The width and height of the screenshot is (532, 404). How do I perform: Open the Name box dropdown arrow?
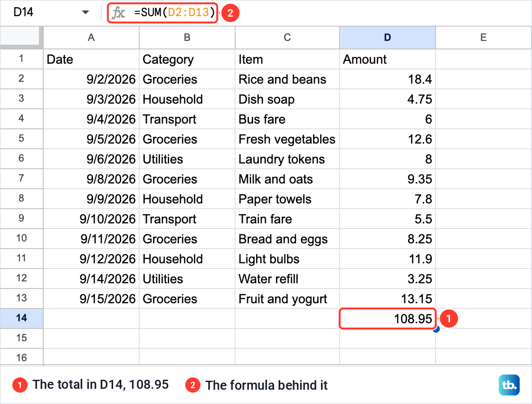click(85, 12)
